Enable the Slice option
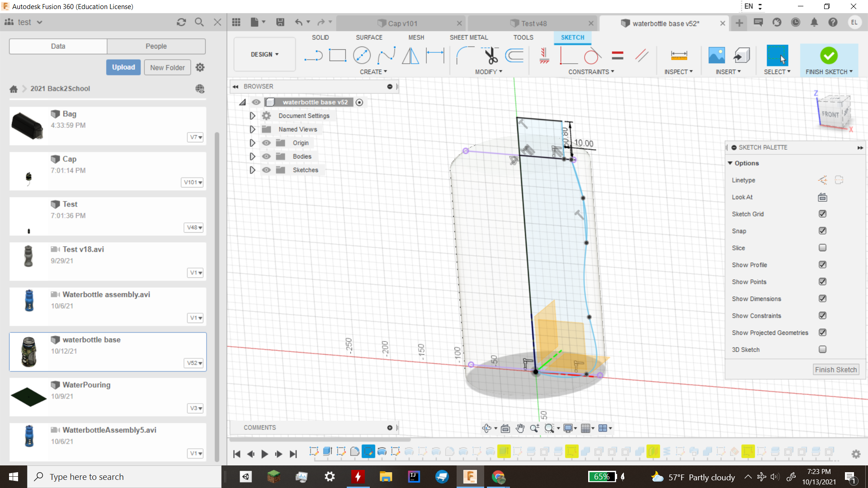The width and height of the screenshot is (868, 488). pyautogui.click(x=822, y=248)
